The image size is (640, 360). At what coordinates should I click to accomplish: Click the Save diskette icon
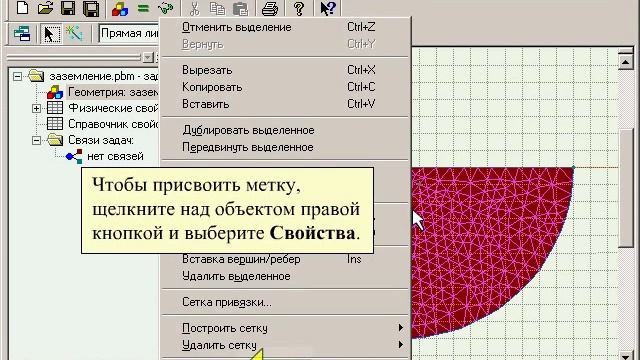68,8
